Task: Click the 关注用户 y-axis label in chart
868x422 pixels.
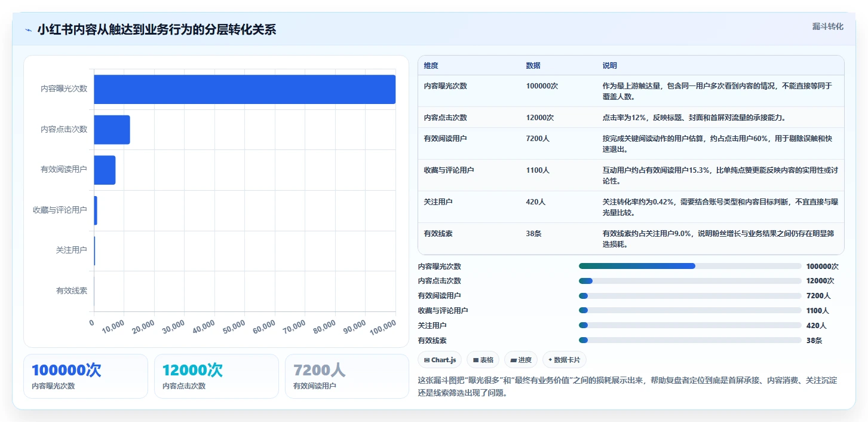Action: point(72,250)
